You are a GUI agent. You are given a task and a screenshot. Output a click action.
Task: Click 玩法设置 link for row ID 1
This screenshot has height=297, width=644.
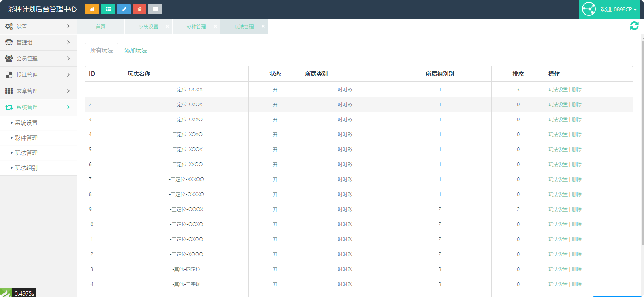click(x=558, y=90)
